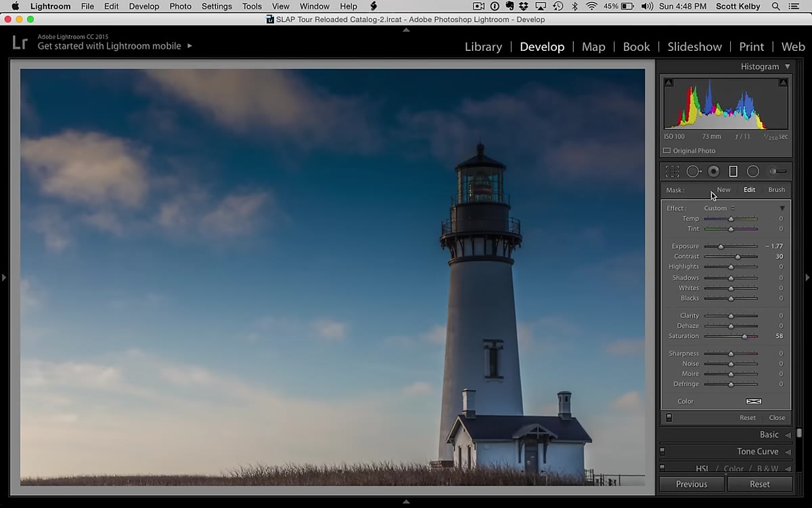Image resolution: width=812 pixels, height=508 pixels.
Task: Select the Graduated Filter tool
Action: click(733, 171)
